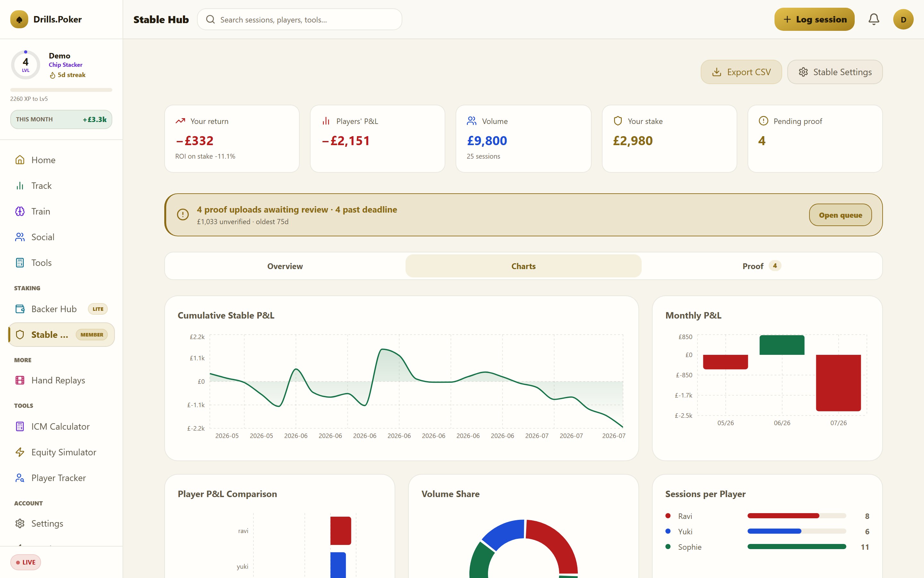
Task: Click the Hand Replays film icon
Action: (20, 380)
